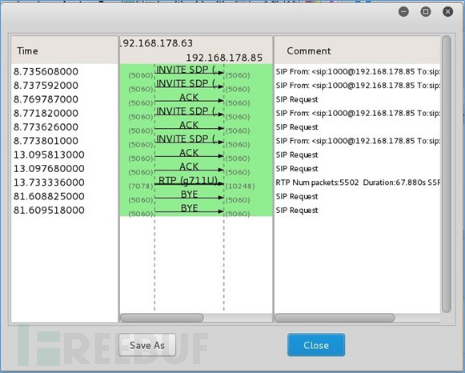The height and width of the screenshot is (373, 465).
Task: Click INVITE SDP arrow at 8.737592000
Action: (189, 84)
